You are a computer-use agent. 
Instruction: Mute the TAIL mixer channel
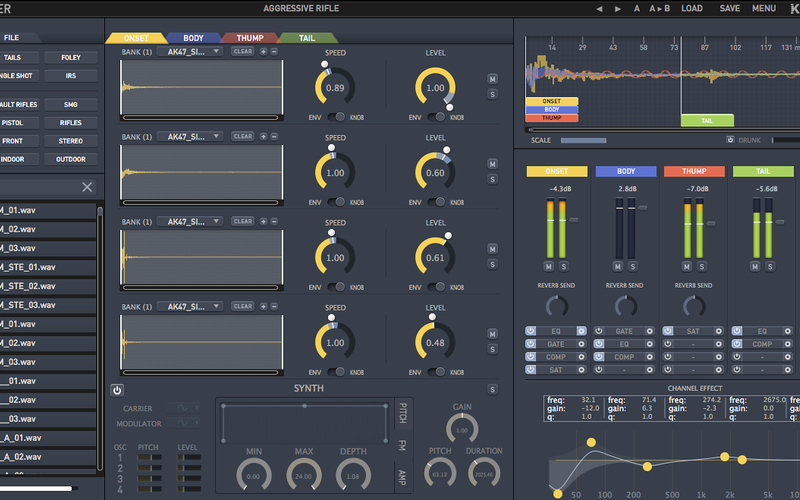pos(755,266)
